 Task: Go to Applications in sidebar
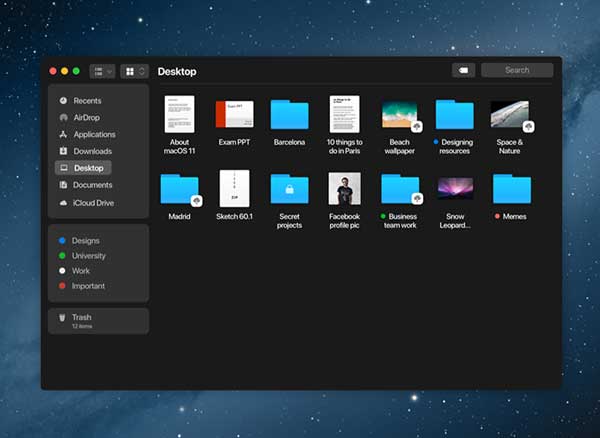click(95, 134)
